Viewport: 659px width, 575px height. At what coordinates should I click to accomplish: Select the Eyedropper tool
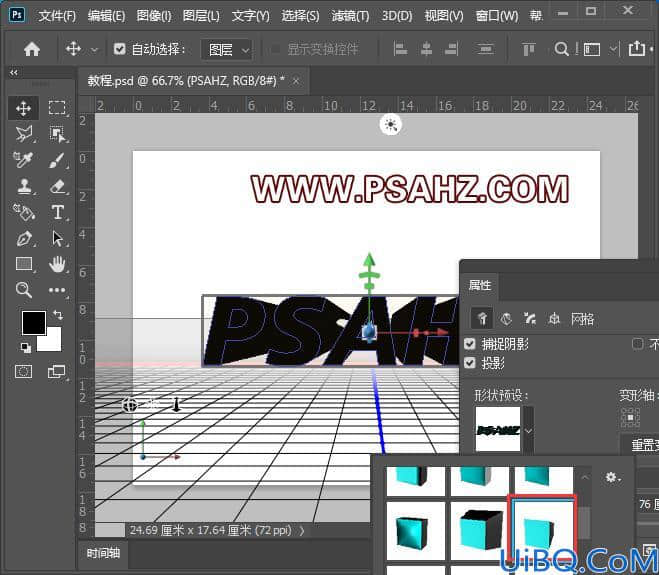[x=24, y=160]
